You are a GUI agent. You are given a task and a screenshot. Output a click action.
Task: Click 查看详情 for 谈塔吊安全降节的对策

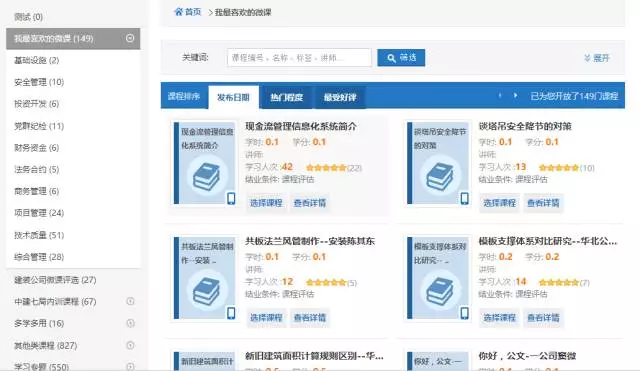pyautogui.click(x=543, y=203)
